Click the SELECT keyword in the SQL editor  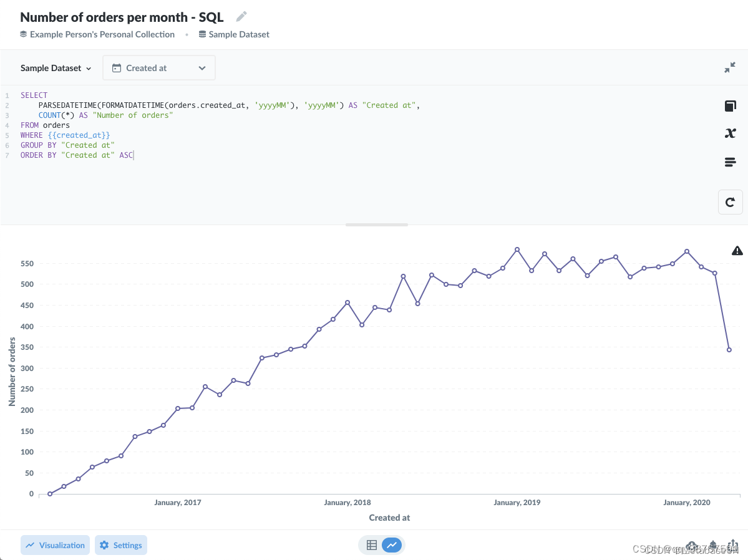[34, 95]
